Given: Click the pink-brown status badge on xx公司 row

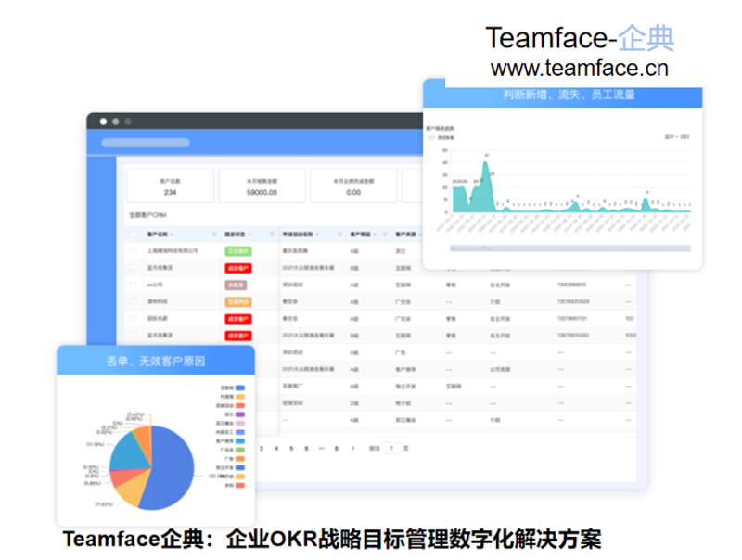Looking at the screenshot, I should (236, 285).
